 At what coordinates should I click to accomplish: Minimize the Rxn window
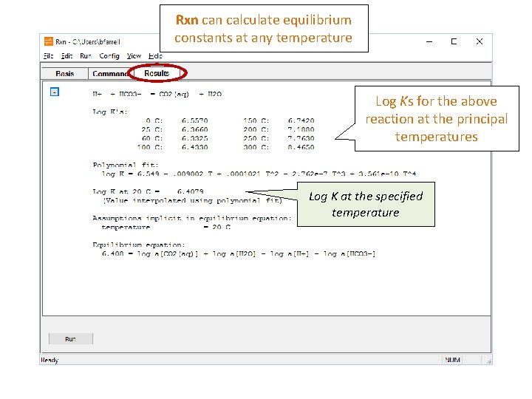point(429,41)
